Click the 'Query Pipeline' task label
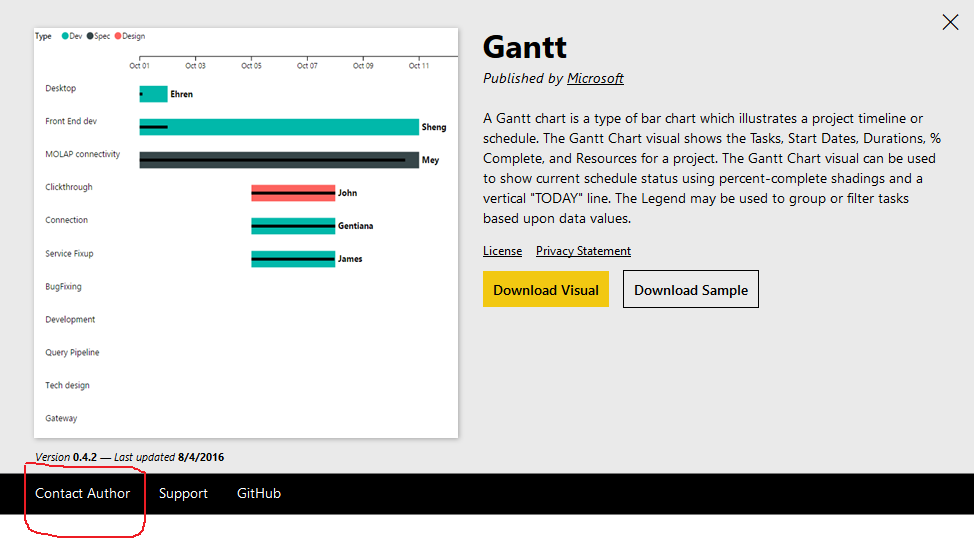Viewport: 974px width, 540px height. (x=72, y=352)
